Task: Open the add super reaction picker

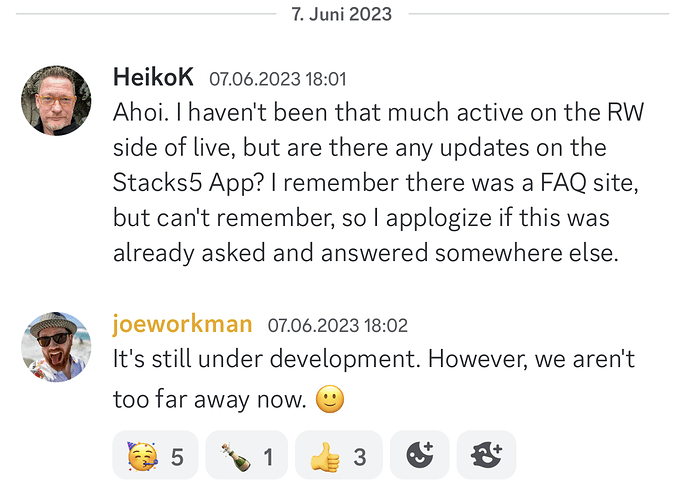Action: pyautogui.click(x=486, y=455)
